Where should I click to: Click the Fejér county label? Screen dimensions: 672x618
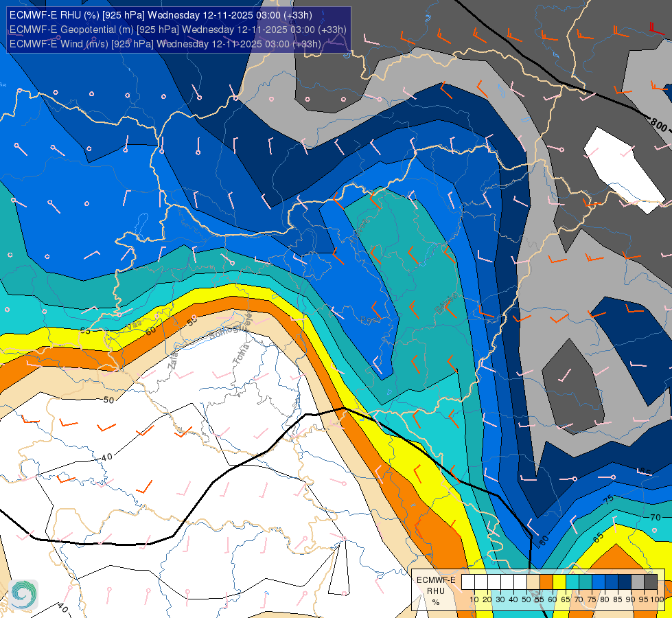[x=248, y=320]
